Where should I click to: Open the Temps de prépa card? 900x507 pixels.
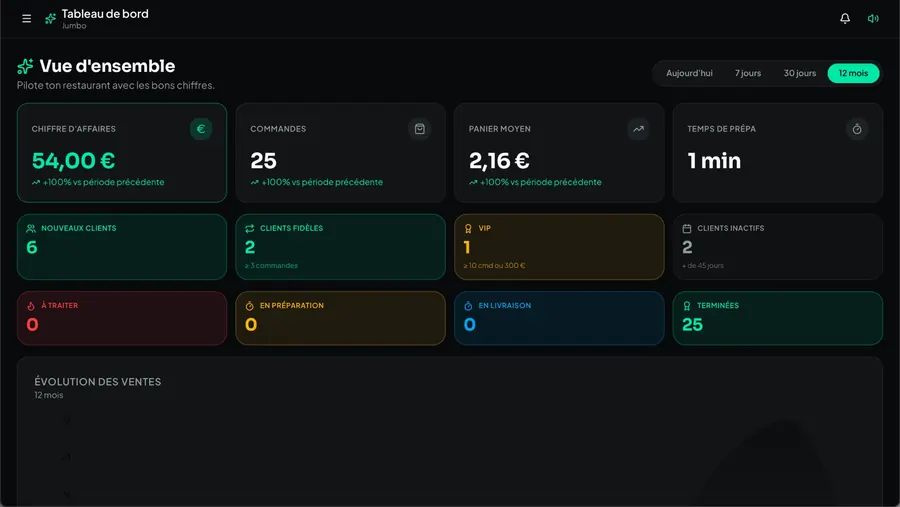click(778, 153)
